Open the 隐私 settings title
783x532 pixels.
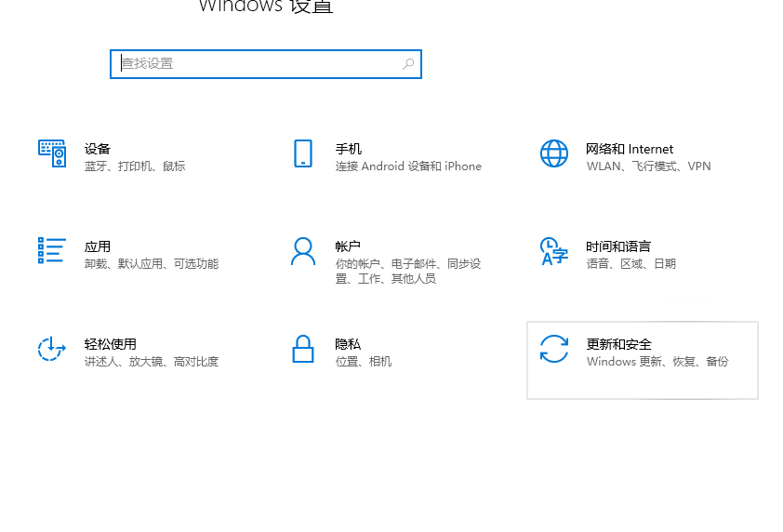tap(348, 344)
